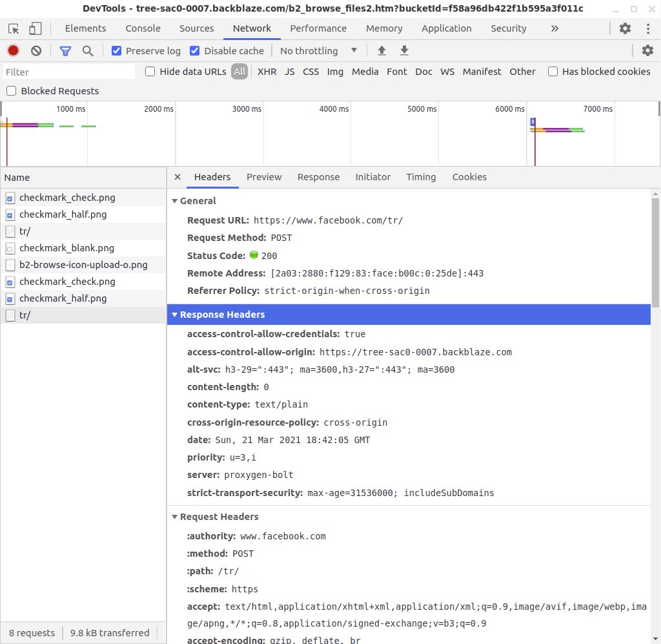Open the DevTools three-dot menu
This screenshot has width=661, height=644.
pos(648,28)
